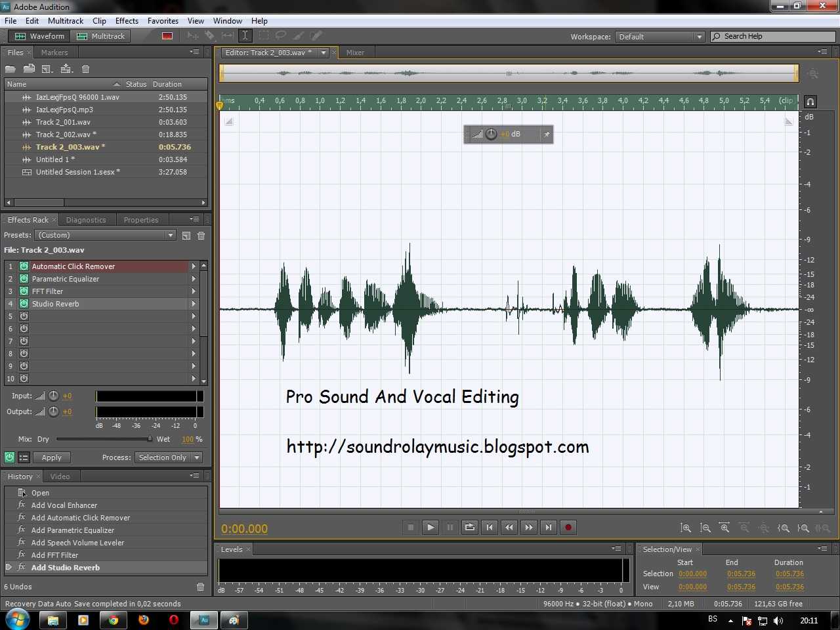The width and height of the screenshot is (840, 630).
Task: Click the Play transport button
Action: click(430, 527)
